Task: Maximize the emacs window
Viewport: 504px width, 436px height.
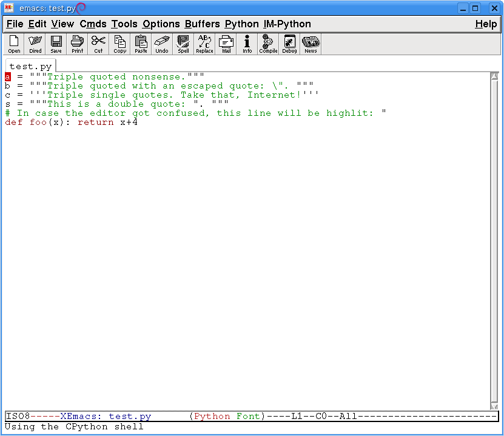Action: click(x=475, y=8)
